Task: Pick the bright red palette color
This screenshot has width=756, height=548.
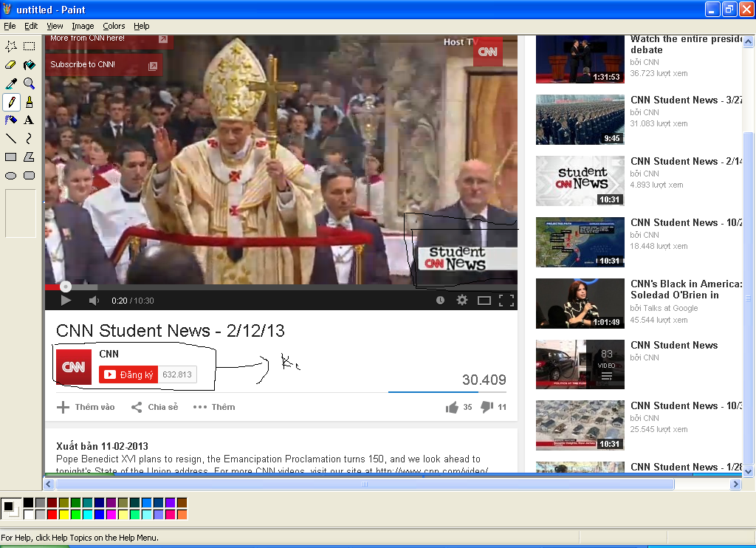Action: pos(52,514)
